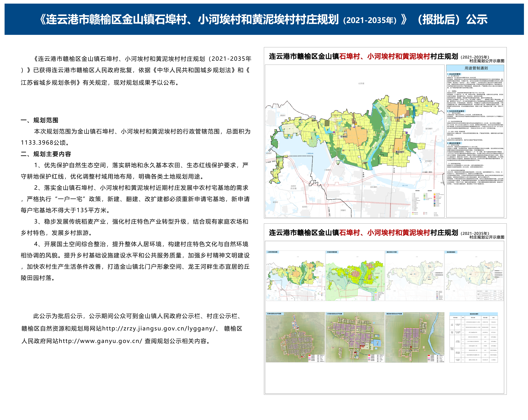This screenshot has width=528, height=420.
Task: Click the 小河埃村 label on the main map
Action: pyautogui.click(x=398, y=118)
